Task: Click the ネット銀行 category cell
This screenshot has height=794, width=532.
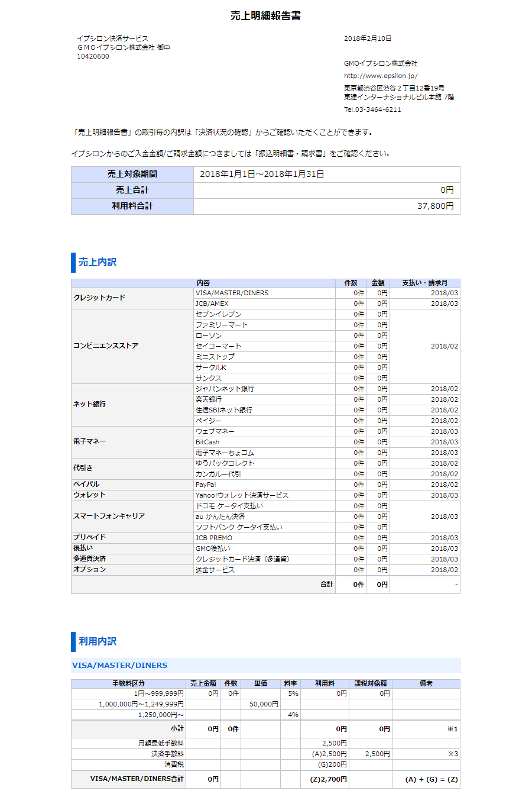Action: point(132,405)
